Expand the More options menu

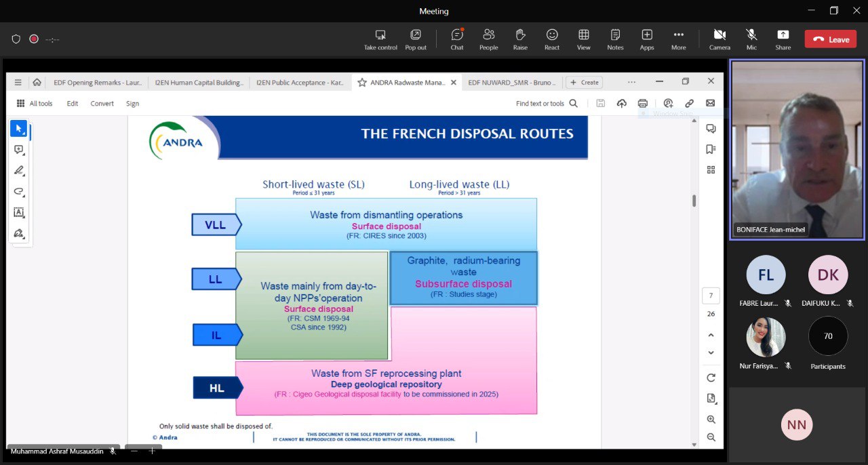[x=678, y=39]
